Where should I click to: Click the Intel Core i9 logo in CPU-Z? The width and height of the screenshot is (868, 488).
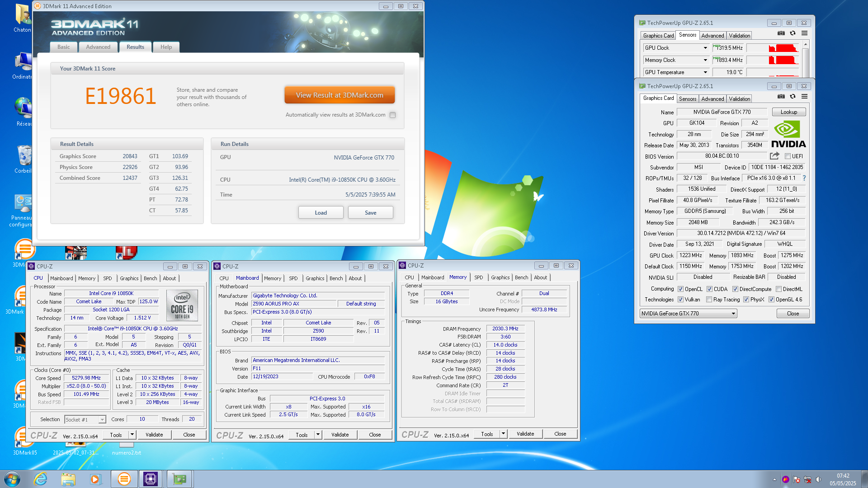[x=182, y=305]
